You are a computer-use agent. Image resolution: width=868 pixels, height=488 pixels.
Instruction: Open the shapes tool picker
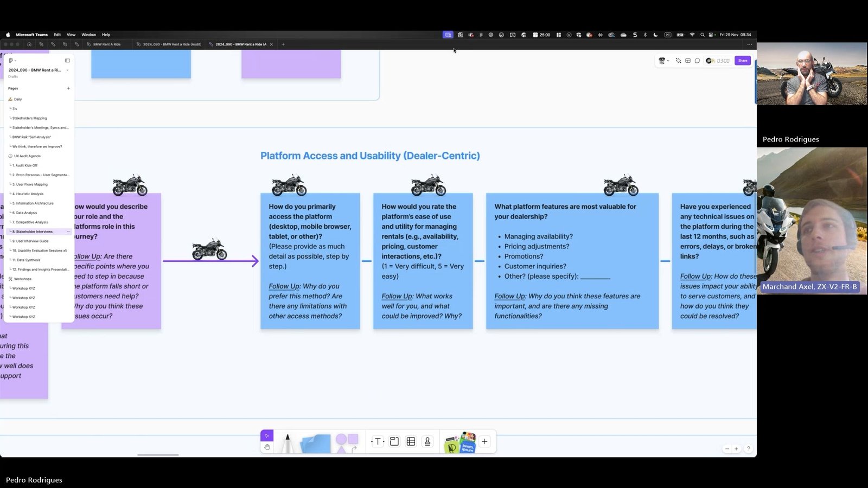click(x=347, y=440)
